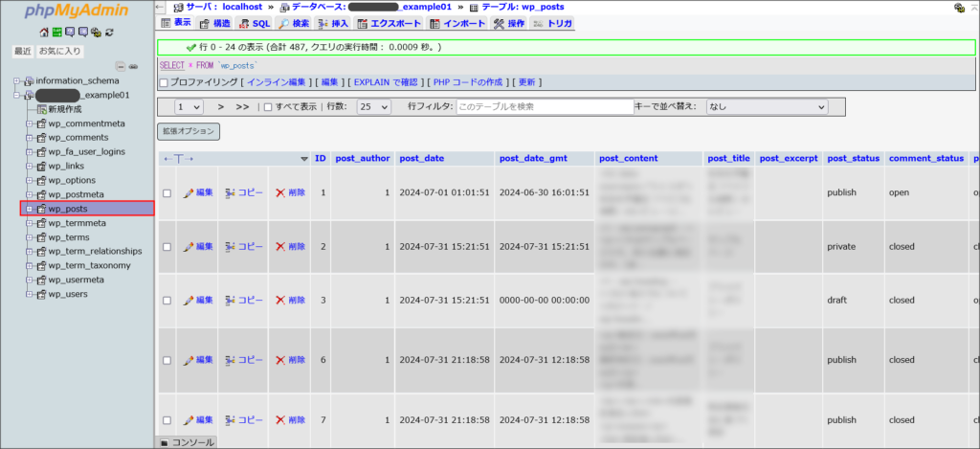Screen dimensions: 980x449
Task: Collapse all tree nodes minus icon
Action: pos(122,66)
